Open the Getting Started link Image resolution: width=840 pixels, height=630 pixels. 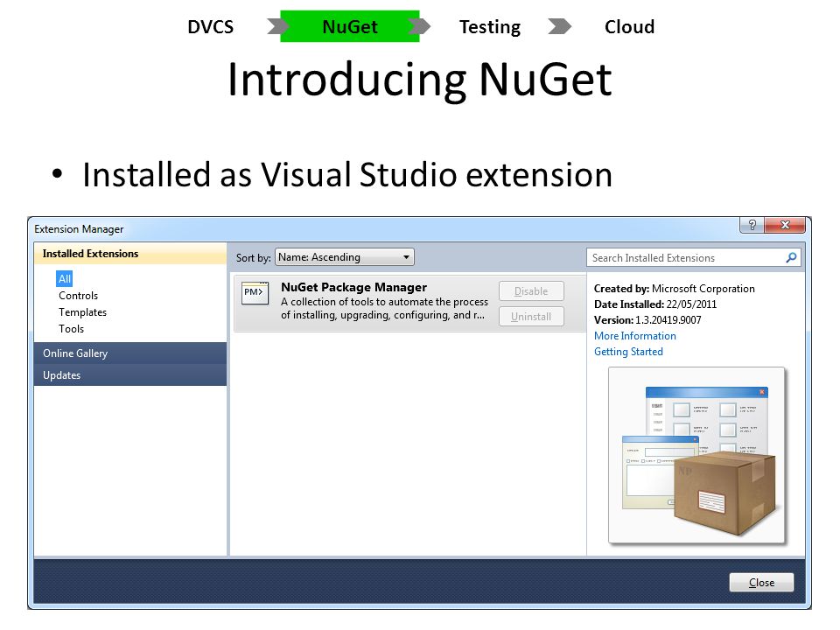pos(628,352)
